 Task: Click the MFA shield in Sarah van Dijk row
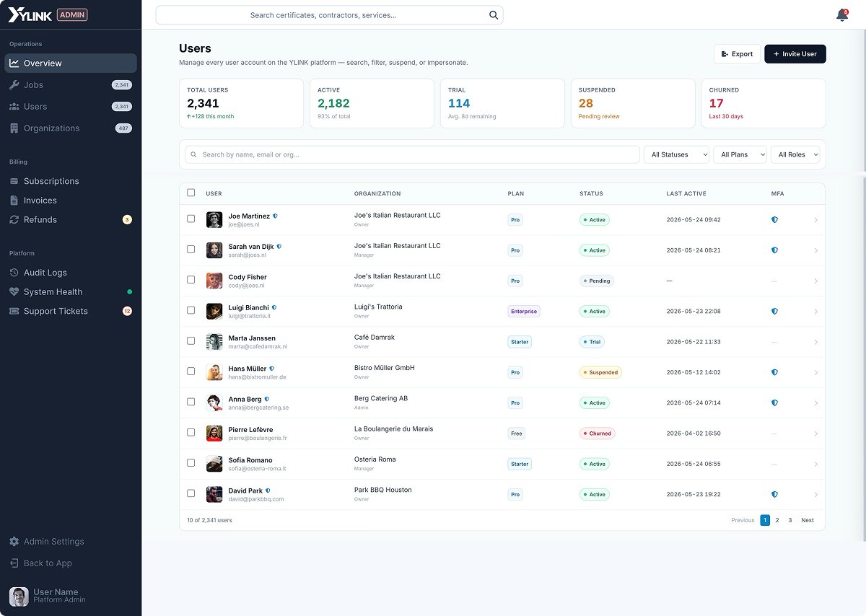(x=774, y=250)
